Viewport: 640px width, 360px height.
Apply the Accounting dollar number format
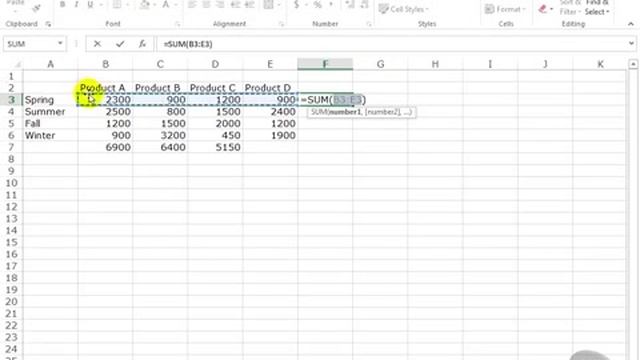tap(297, 5)
